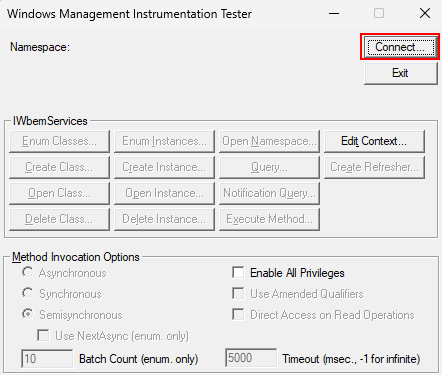Close the WMI Tester window
442x375 pixels.
point(425,14)
